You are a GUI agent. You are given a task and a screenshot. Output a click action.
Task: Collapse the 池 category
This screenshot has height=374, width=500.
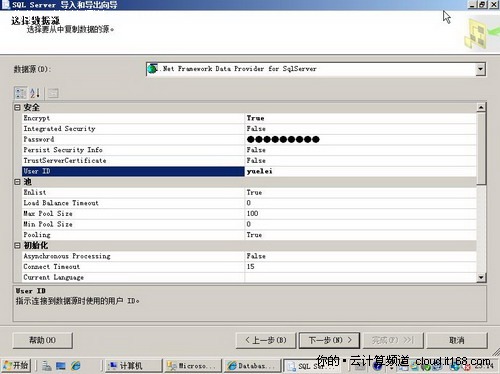pos(17,182)
